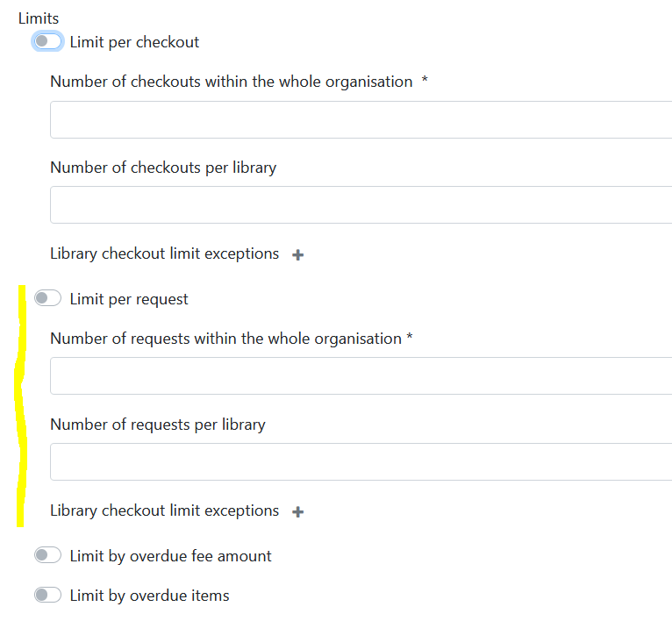Screen dimensions: 672x621
Task: Focus the checkouts within whole organisation field
Action: [x=360, y=119]
